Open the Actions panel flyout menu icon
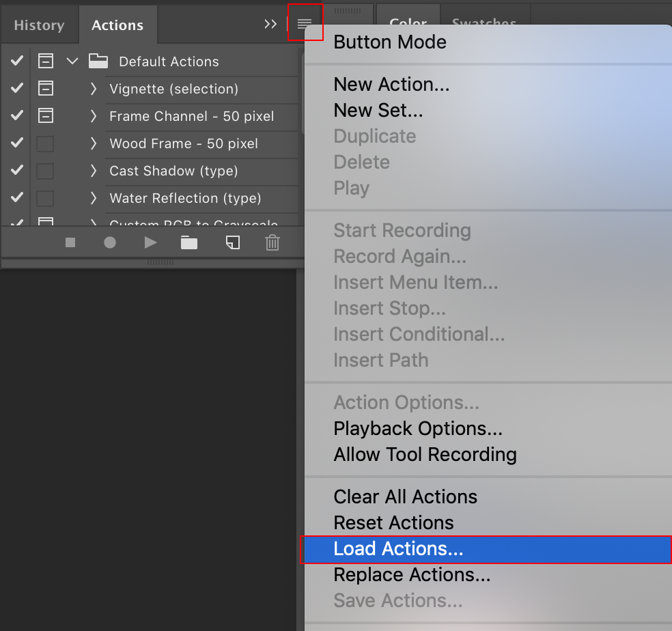 pos(305,23)
